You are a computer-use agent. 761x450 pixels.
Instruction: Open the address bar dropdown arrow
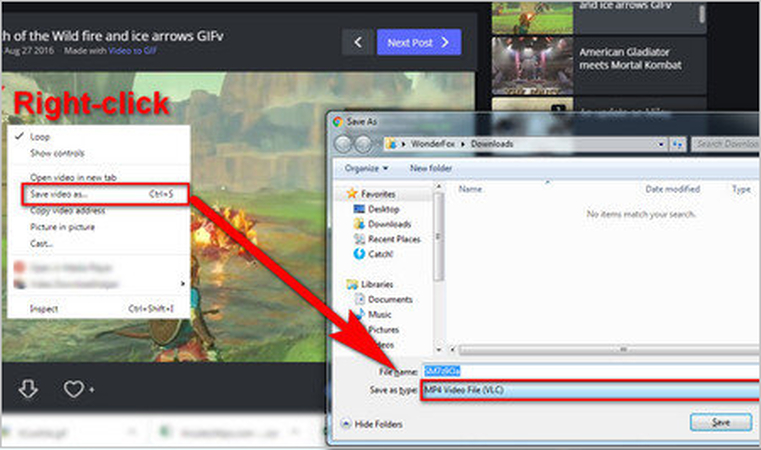pos(661,144)
